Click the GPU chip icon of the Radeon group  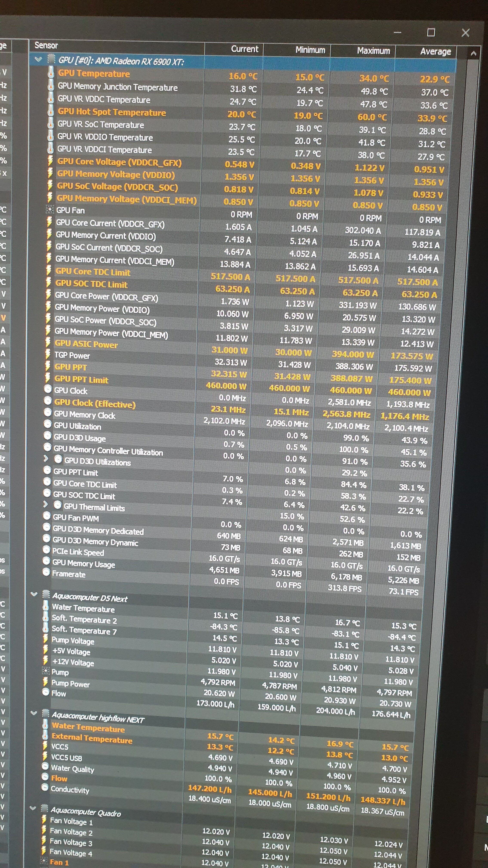[x=51, y=59]
